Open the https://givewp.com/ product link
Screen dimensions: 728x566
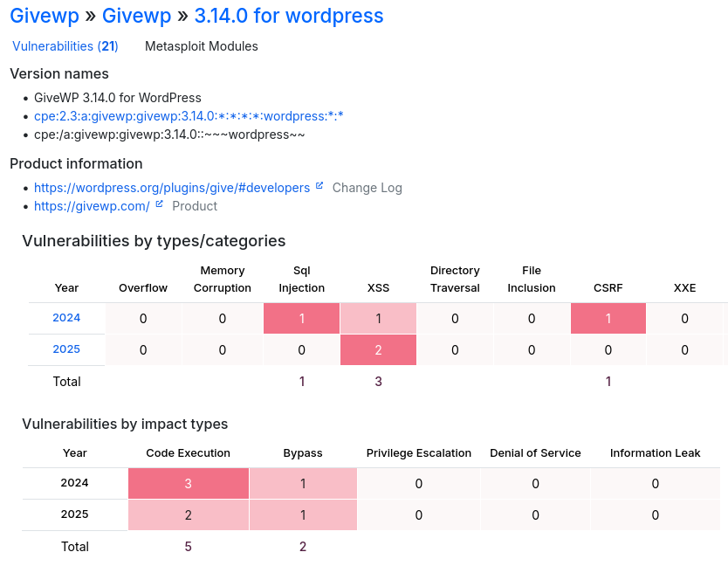[92, 206]
